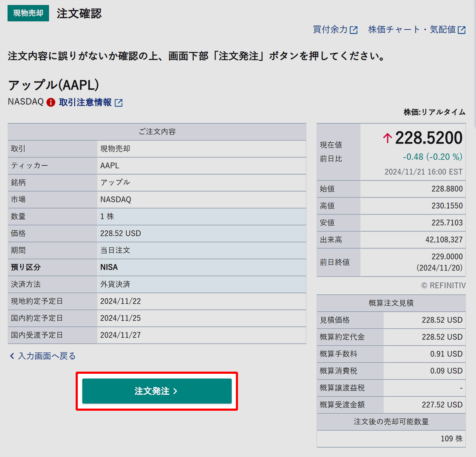The image size is (476, 457).
Task: Click the 決済方法 row label
Action: [x=26, y=284]
